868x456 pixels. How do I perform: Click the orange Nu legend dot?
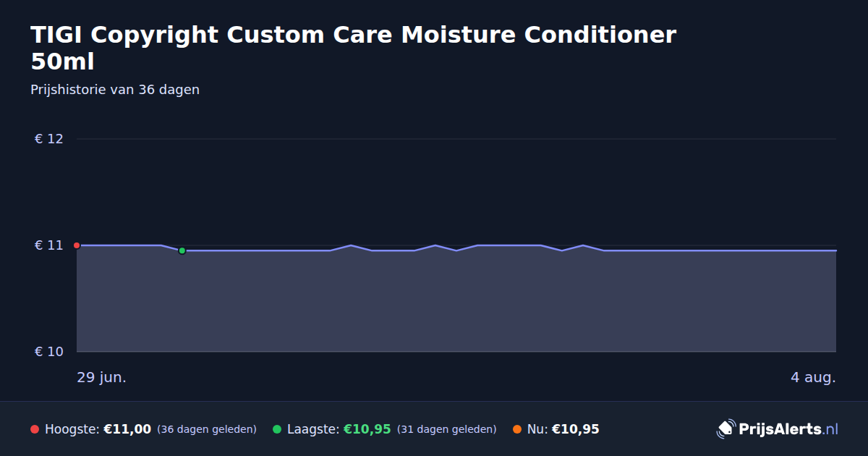[x=517, y=429]
